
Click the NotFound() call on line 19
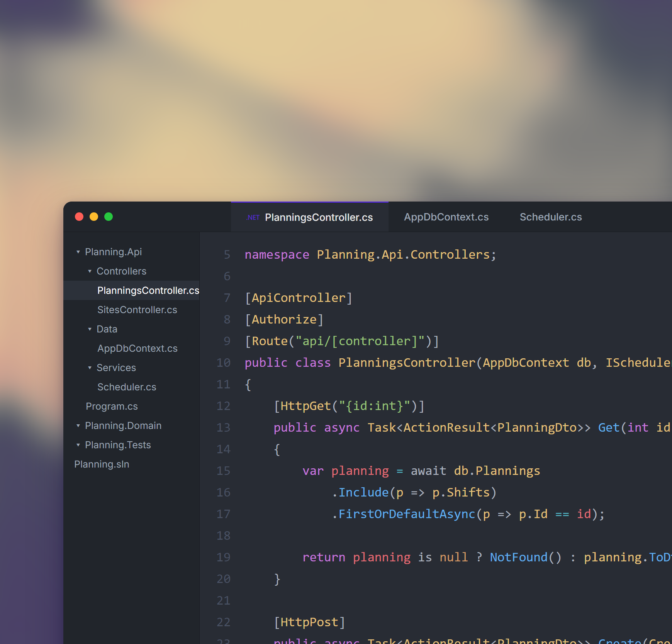pos(526,557)
